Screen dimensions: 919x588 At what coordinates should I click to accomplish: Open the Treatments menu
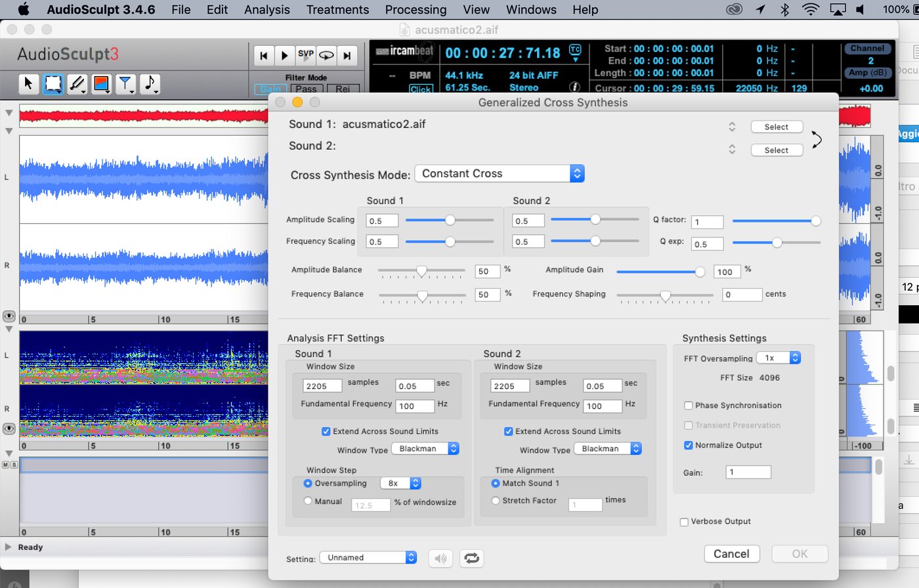pyautogui.click(x=337, y=9)
